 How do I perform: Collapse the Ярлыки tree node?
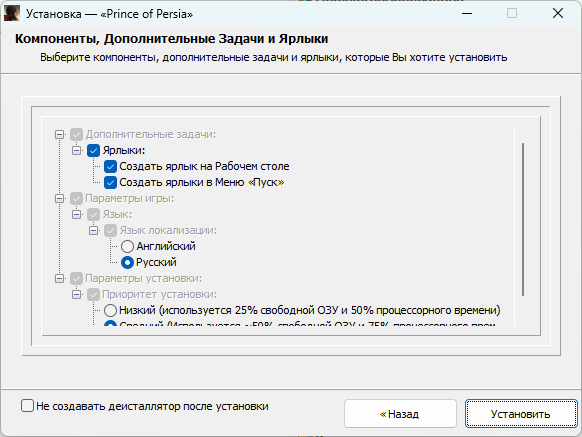[x=76, y=150]
